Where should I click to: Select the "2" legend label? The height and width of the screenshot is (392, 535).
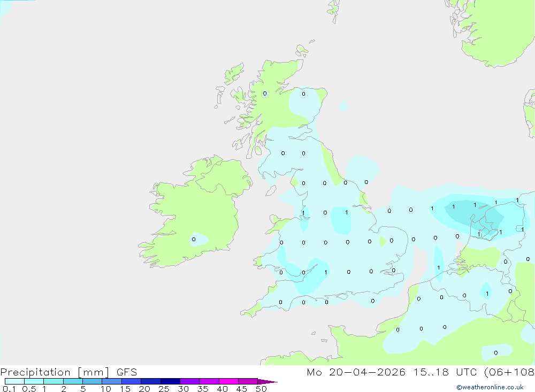(64, 389)
